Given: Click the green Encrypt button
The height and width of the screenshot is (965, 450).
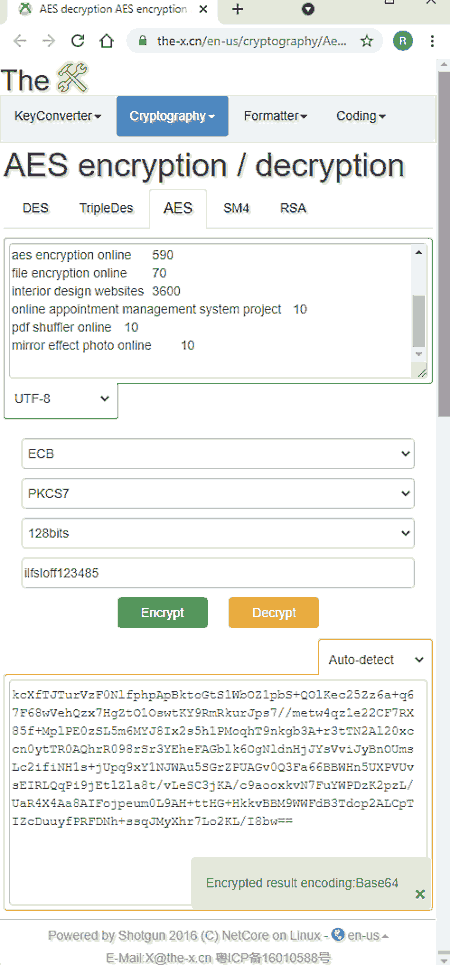Looking at the screenshot, I should (x=163, y=613).
